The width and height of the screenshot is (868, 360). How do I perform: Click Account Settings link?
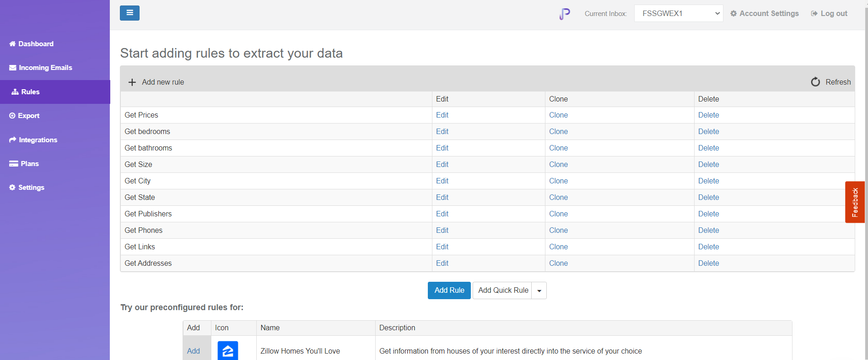click(765, 13)
